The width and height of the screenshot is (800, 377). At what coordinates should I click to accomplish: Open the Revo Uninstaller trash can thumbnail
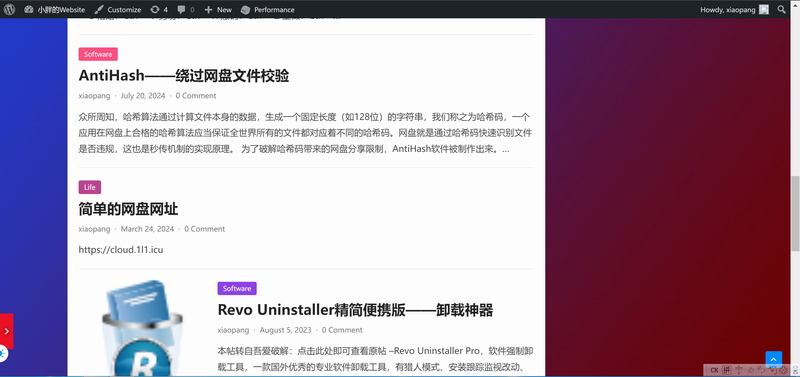142,328
